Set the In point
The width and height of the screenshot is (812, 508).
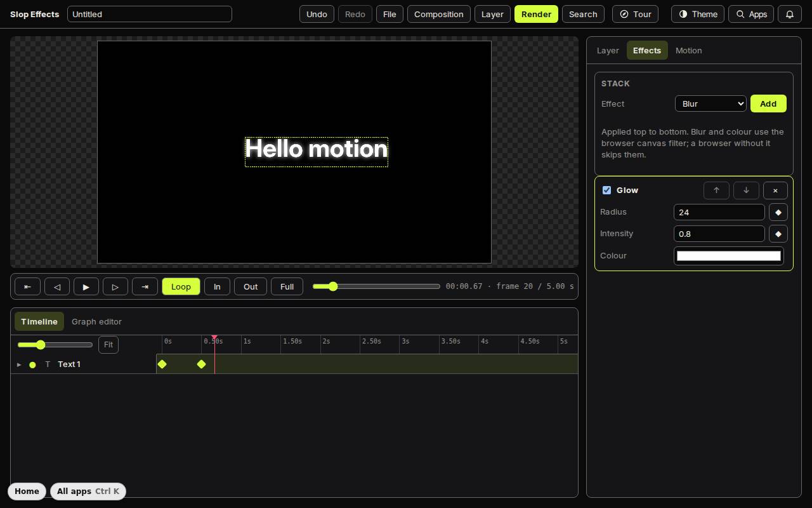(217, 286)
